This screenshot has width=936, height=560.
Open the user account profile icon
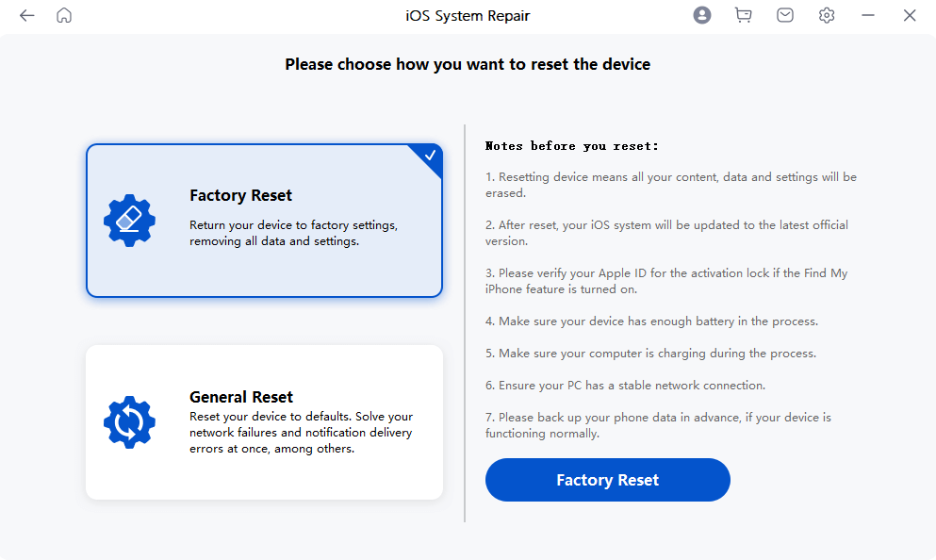[702, 15]
